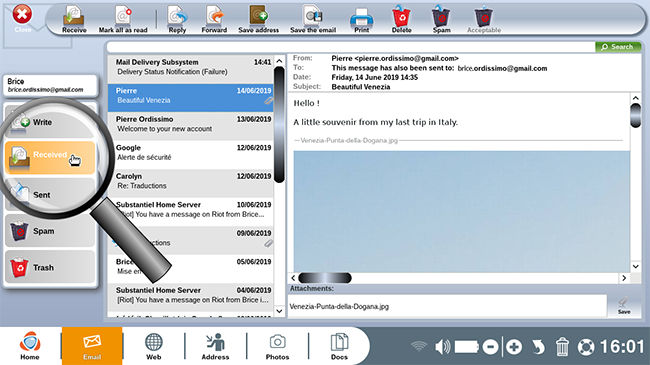Mute the speaker volume icon
The image size is (650, 365).
pyautogui.click(x=442, y=346)
